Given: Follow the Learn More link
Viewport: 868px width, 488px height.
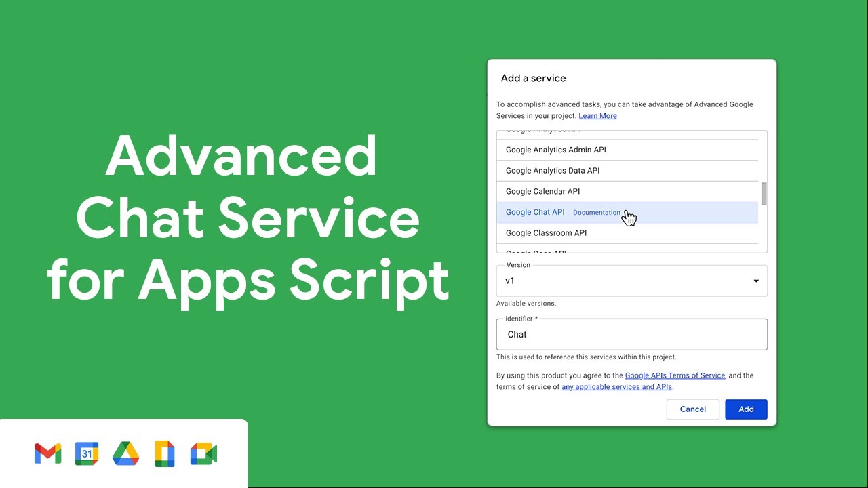Looking at the screenshot, I should point(597,116).
